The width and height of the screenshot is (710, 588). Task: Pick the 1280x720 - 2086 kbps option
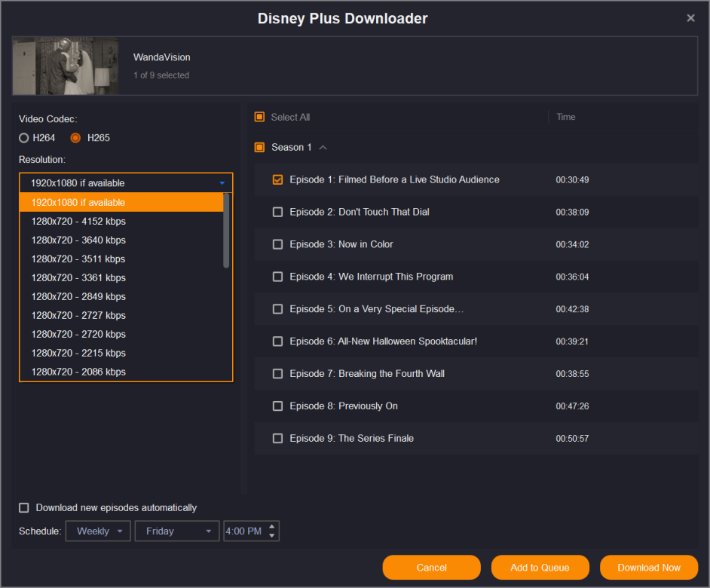[x=78, y=372]
